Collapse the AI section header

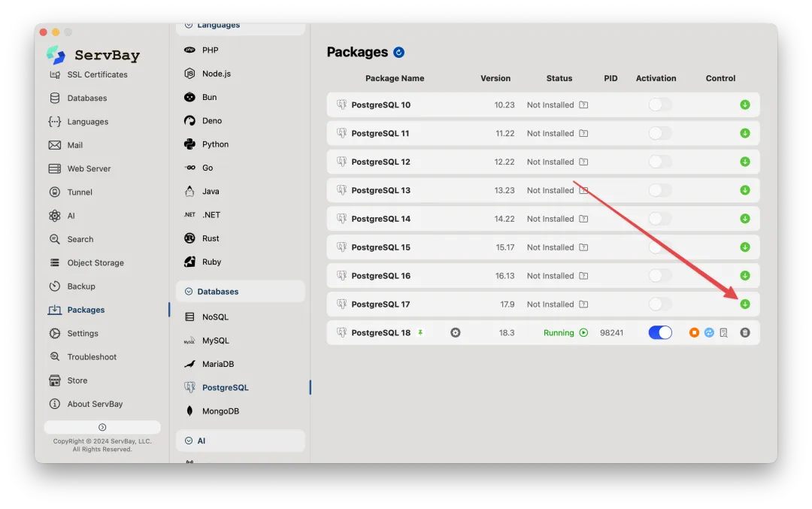click(x=241, y=441)
